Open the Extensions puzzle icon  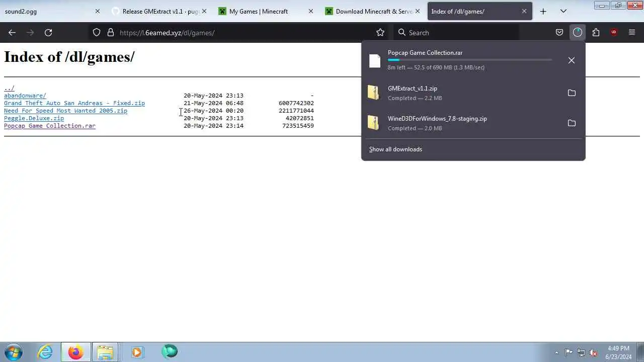(596, 33)
